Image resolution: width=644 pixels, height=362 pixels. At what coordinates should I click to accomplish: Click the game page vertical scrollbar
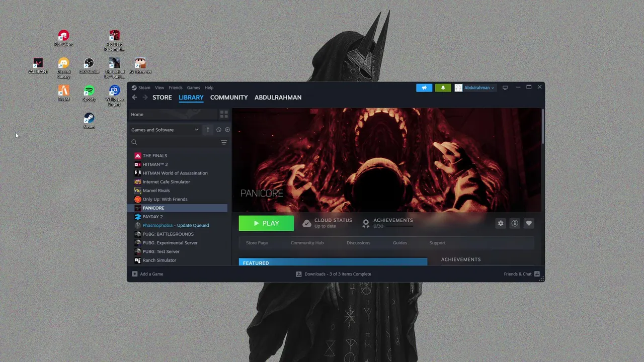tap(542, 126)
